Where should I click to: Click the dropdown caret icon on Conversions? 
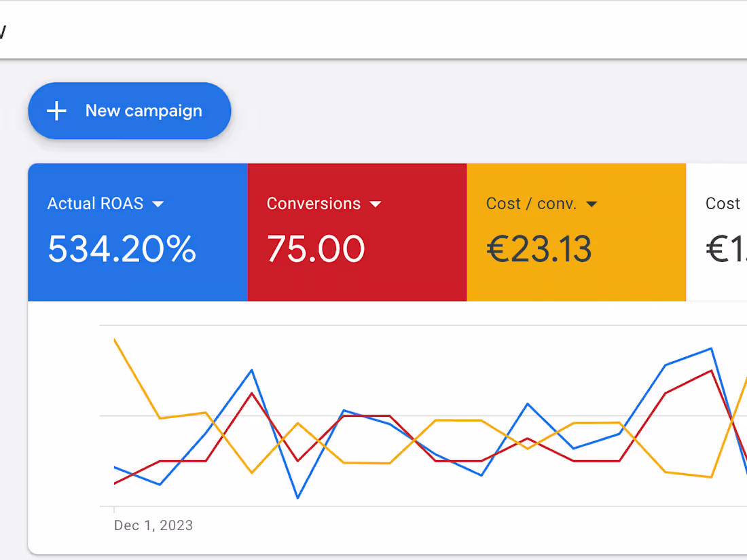tap(376, 203)
